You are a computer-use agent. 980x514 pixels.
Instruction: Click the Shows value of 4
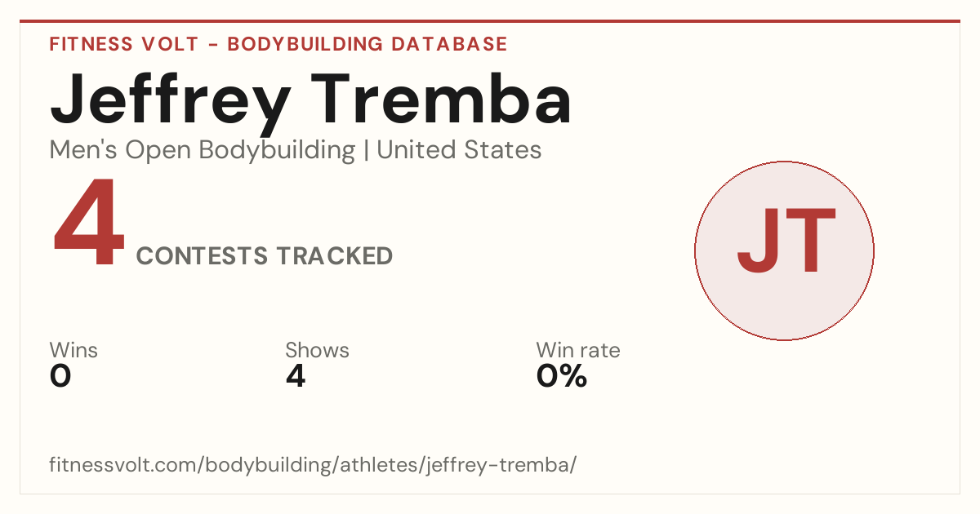click(296, 376)
